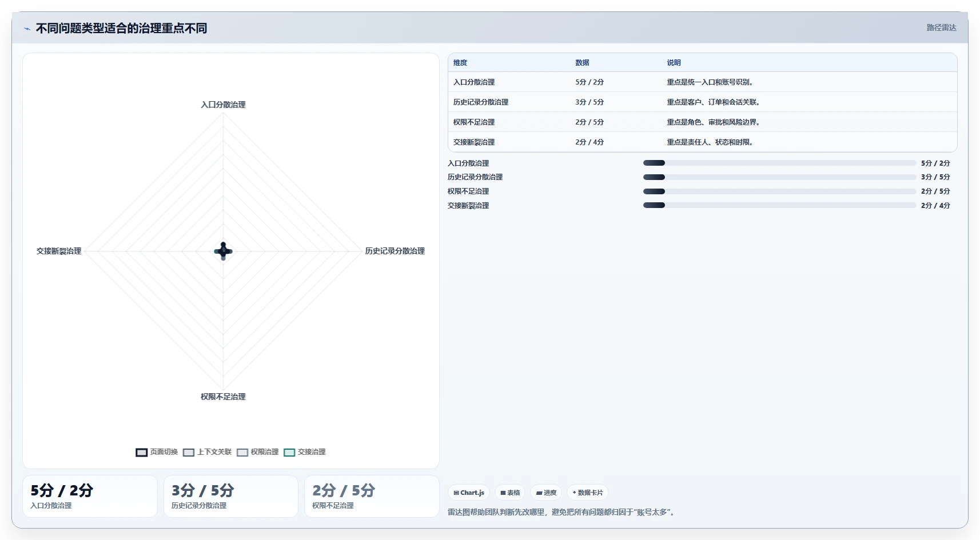Toggle the 上下文关联 legend series
The image size is (980, 540).
click(207, 452)
